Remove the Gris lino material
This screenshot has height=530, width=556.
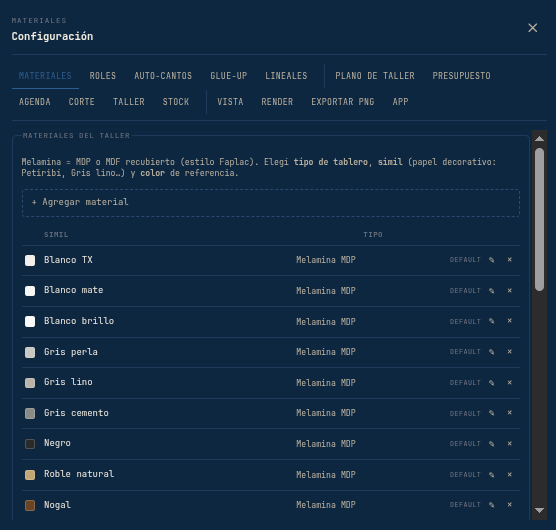(510, 383)
